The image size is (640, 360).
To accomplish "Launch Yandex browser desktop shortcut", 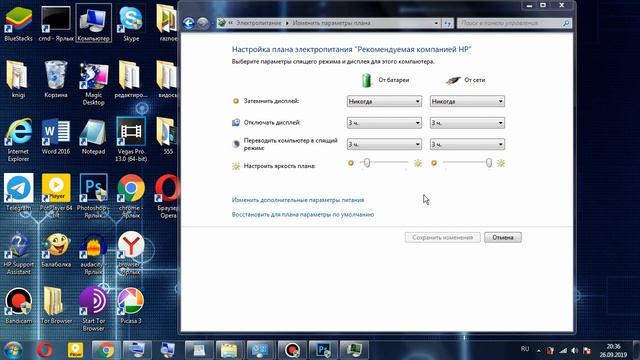I will pyautogui.click(x=131, y=252).
